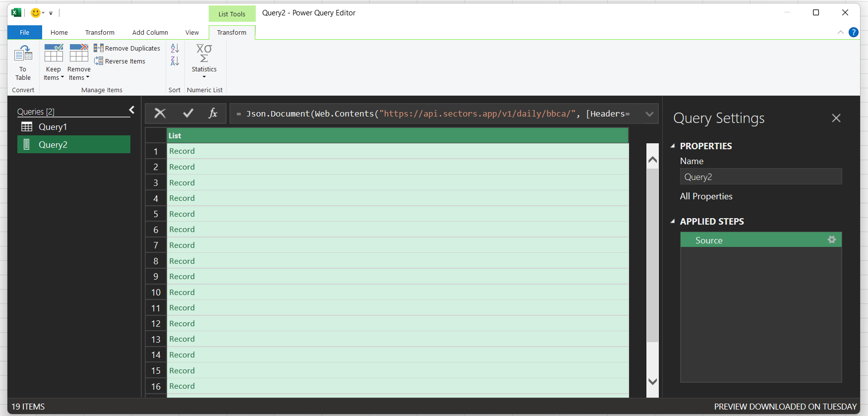Switch to the Home tab
Viewport: 868px width, 416px height.
[59, 32]
